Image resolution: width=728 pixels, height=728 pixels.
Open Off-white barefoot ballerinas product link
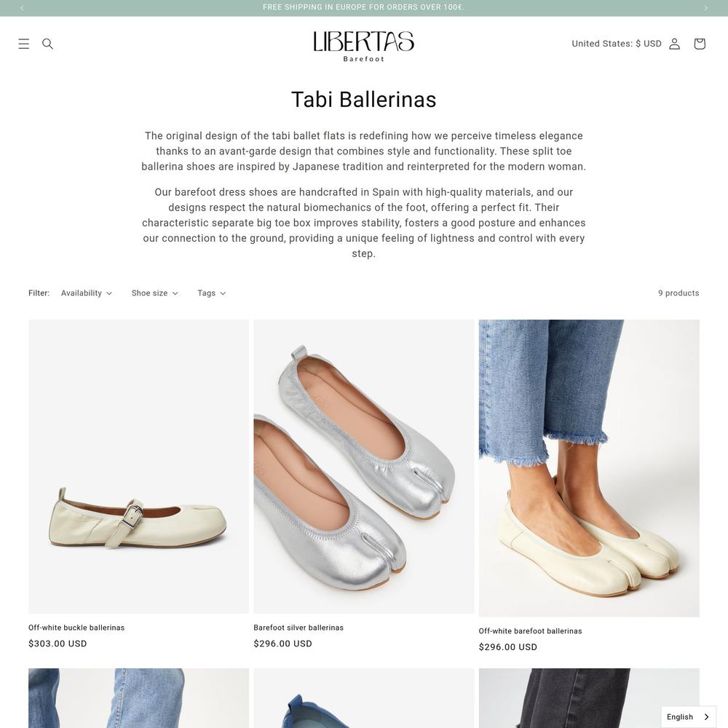(x=530, y=631)
